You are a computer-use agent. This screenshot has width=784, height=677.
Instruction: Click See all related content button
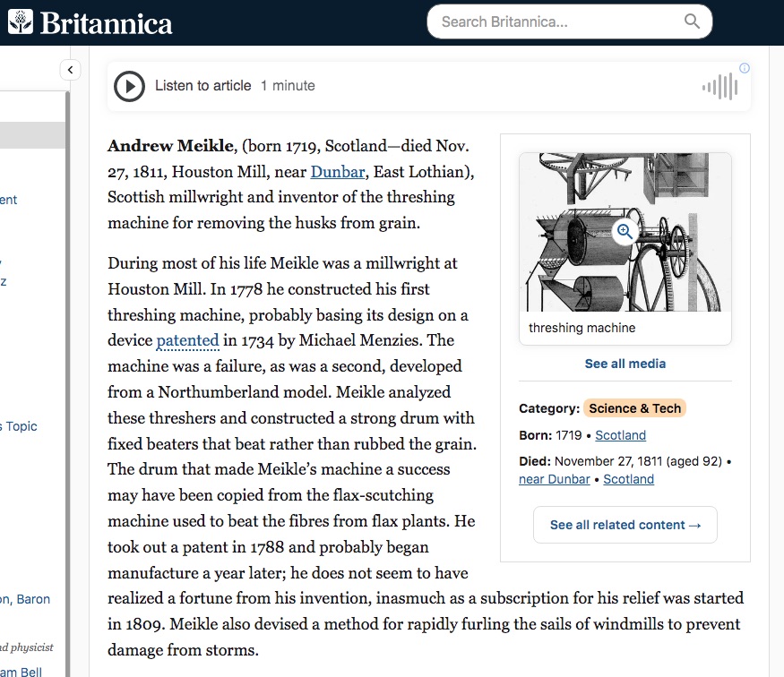pyautogui.click(x=625, y=525)
